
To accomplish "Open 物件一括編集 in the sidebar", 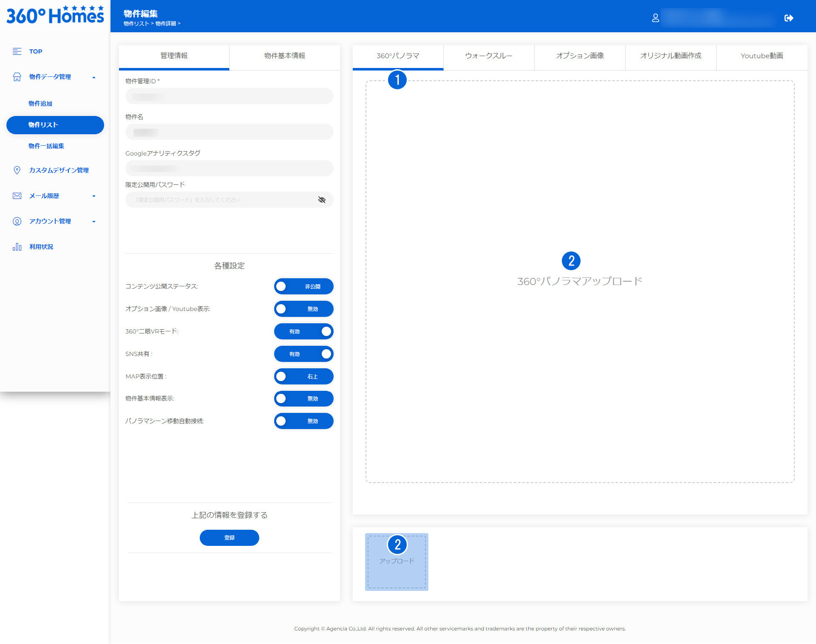I will 46,146.
